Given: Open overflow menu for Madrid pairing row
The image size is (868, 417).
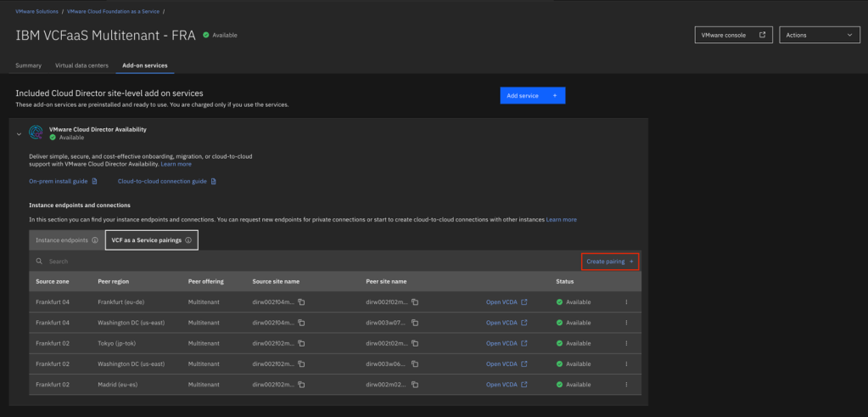Looking at the screenshot, I should 626,385.
